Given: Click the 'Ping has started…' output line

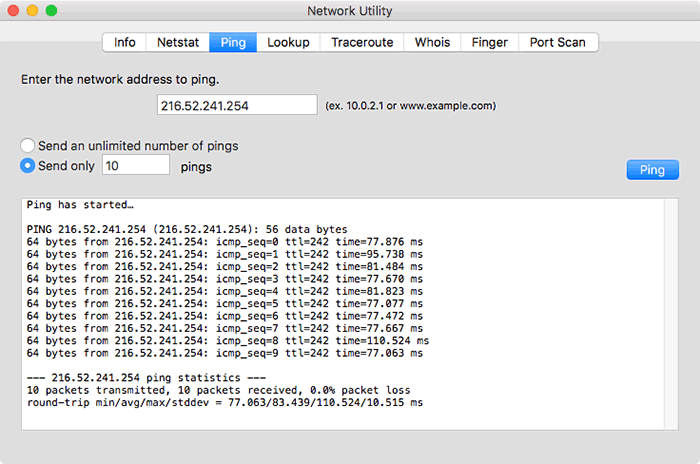Looking at the screenshot, I should [75, 204].
